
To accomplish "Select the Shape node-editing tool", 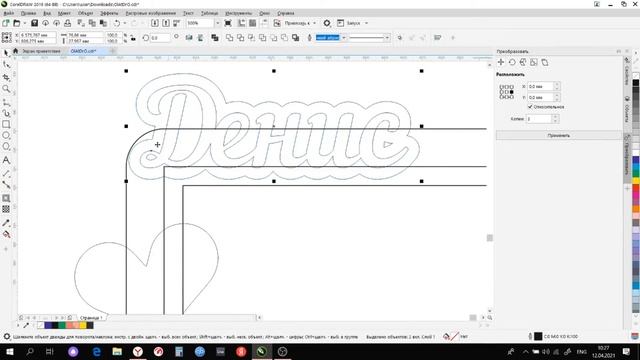I will tap(6, 65).
